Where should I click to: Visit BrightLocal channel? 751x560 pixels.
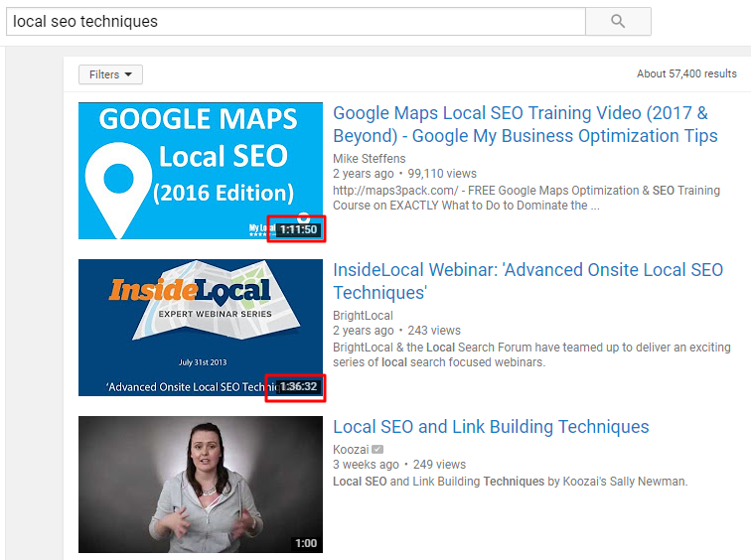click(363, 316)
